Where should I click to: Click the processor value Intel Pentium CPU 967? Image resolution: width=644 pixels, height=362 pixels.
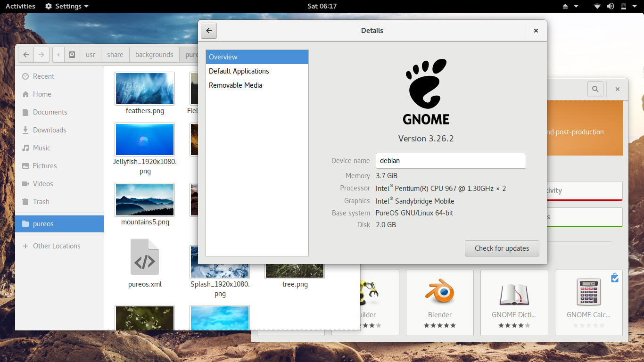[x=441, y=188]
